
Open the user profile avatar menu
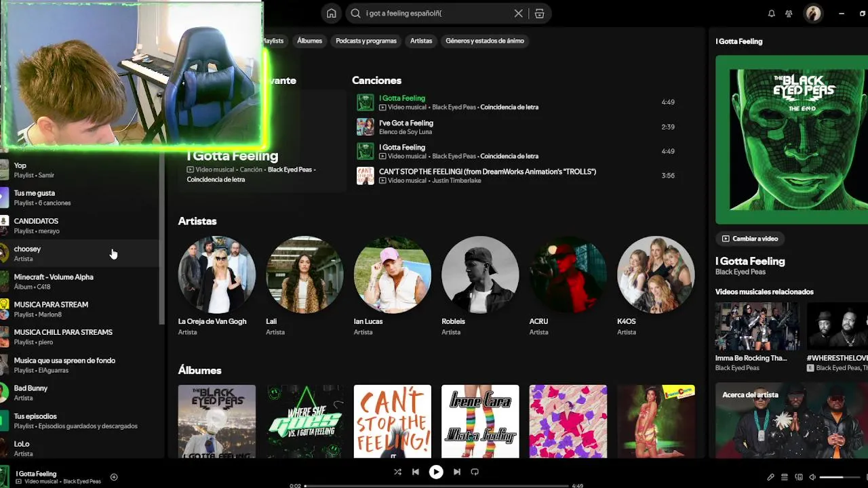coord(813,14)
